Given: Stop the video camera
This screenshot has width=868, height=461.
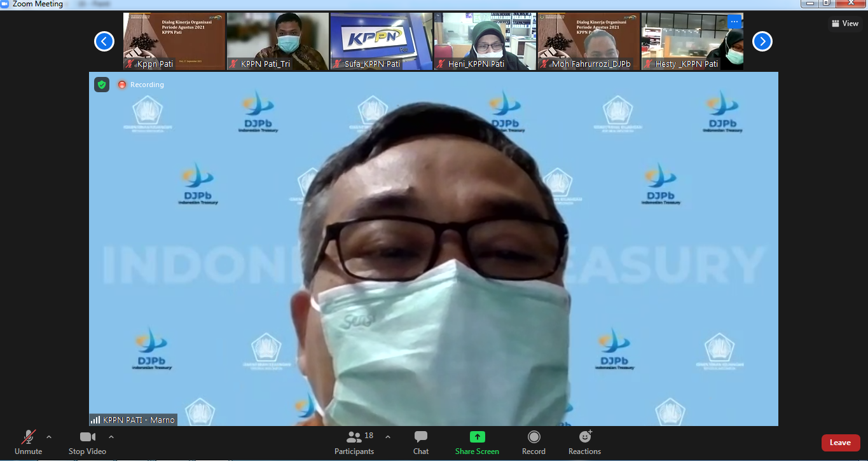Looking at the screenshot, I should tap(87, 443).
